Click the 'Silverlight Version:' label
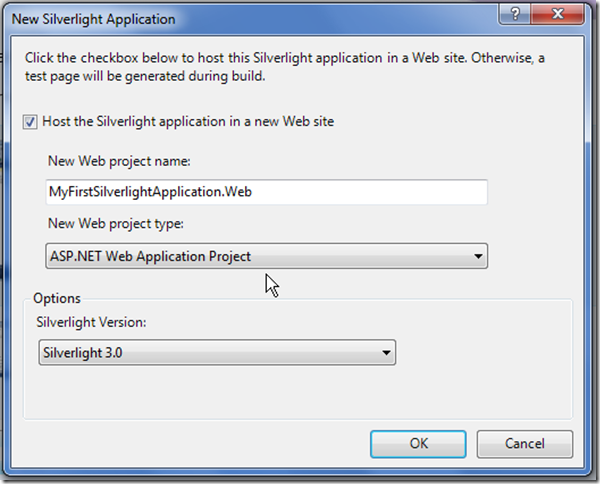 pos(91,322)
